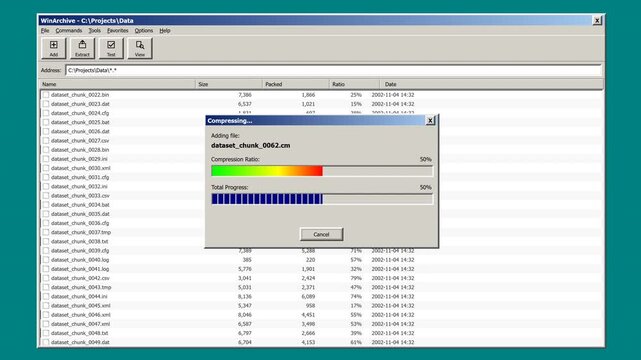
Task: Click the Extract toolbar icon
Action: (x=82, y=48)
